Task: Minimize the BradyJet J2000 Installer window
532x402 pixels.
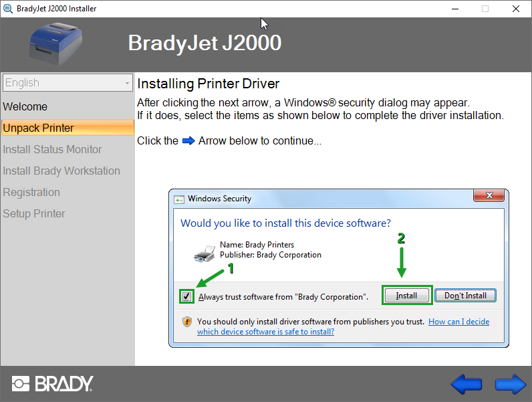Action: pos(455,9)
